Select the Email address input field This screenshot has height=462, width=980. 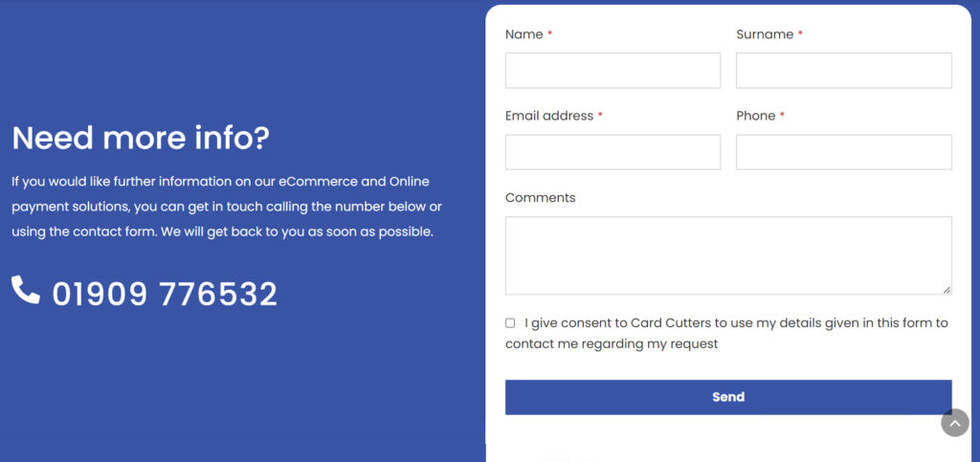(x=612, y=152)
